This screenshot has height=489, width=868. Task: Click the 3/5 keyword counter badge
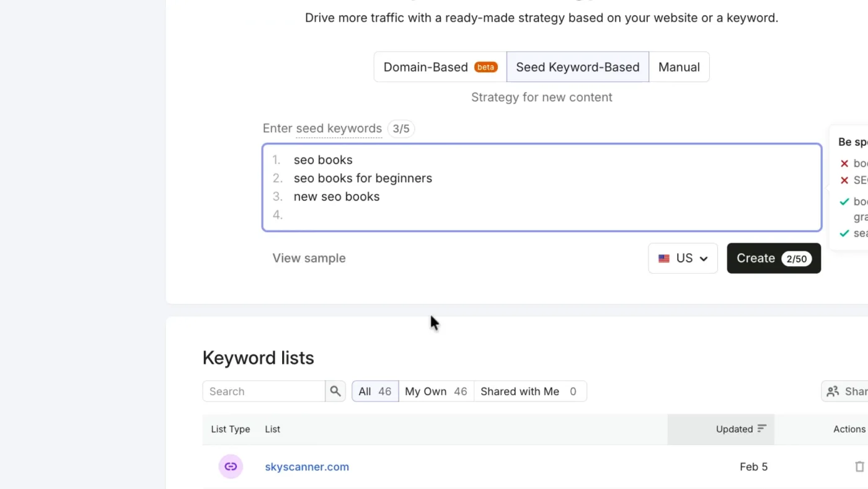(x=401, y=128)
